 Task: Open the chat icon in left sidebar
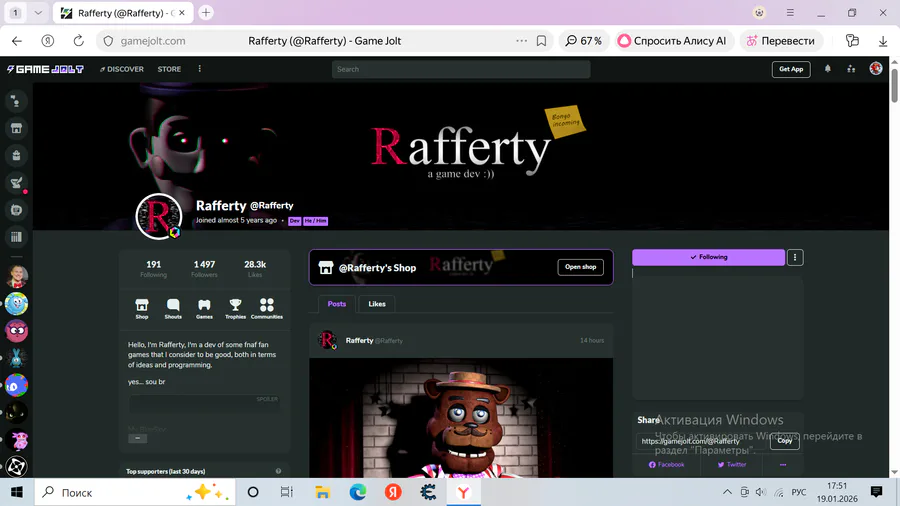(16, 102)
